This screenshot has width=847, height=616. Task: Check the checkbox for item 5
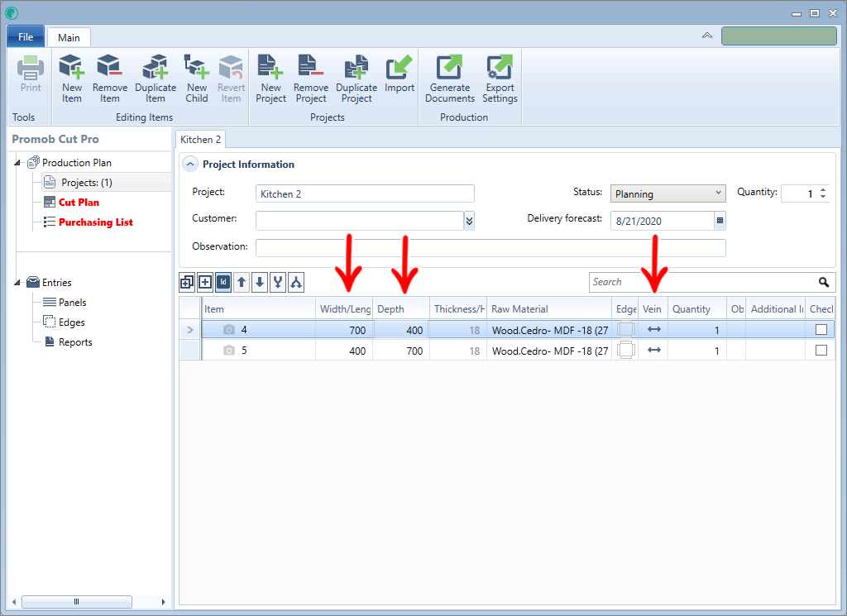click(821, 351)
